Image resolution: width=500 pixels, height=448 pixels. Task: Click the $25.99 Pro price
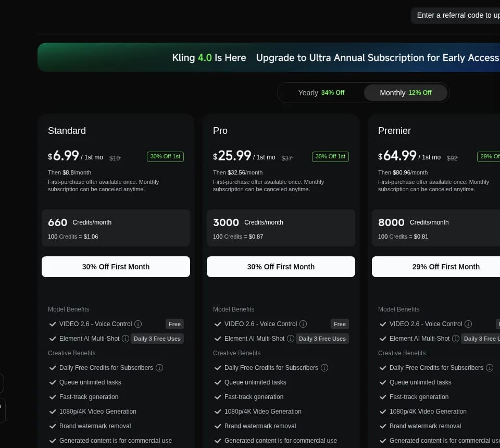click(x=232, y=156)
